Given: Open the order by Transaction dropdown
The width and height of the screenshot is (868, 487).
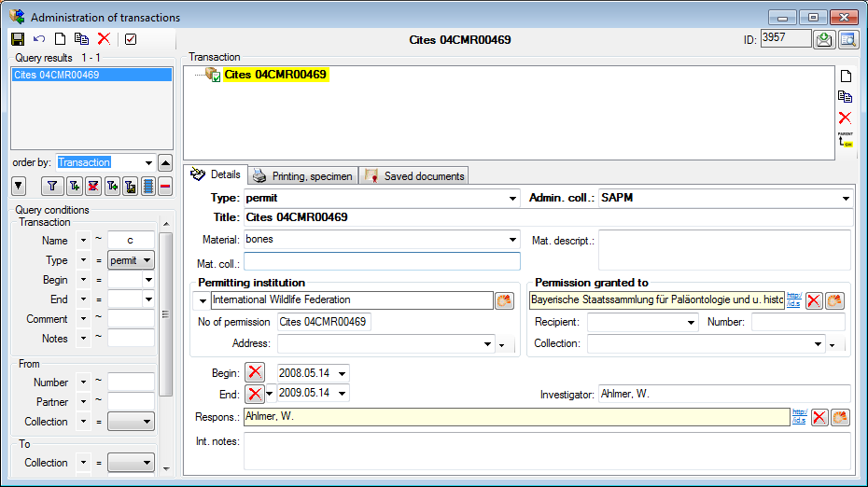Looking at the screenshot, I should pyautogui.click(x=147, y=162).
